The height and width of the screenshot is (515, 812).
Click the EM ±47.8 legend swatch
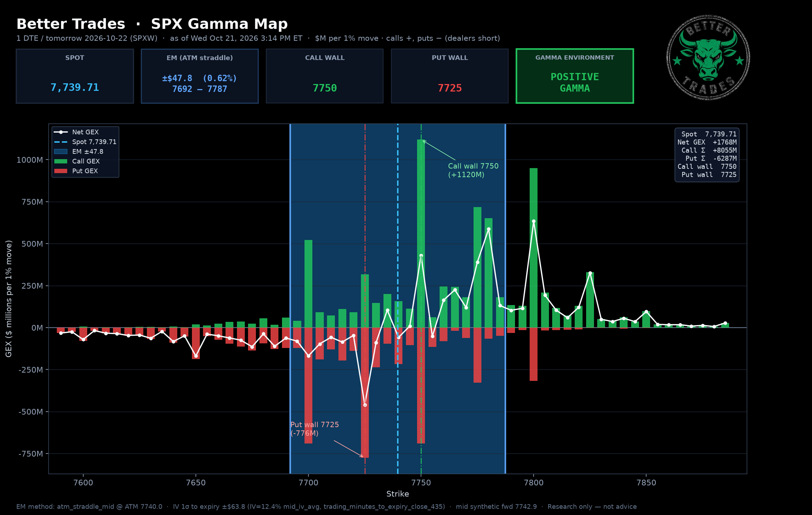pyautogui.click(x=61, y=152)
